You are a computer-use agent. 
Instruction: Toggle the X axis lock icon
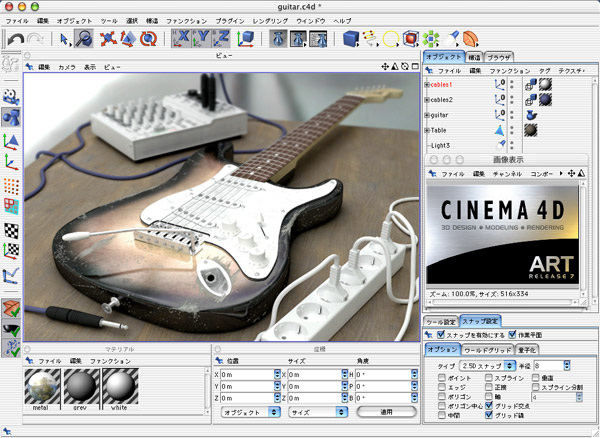(181, 39)
